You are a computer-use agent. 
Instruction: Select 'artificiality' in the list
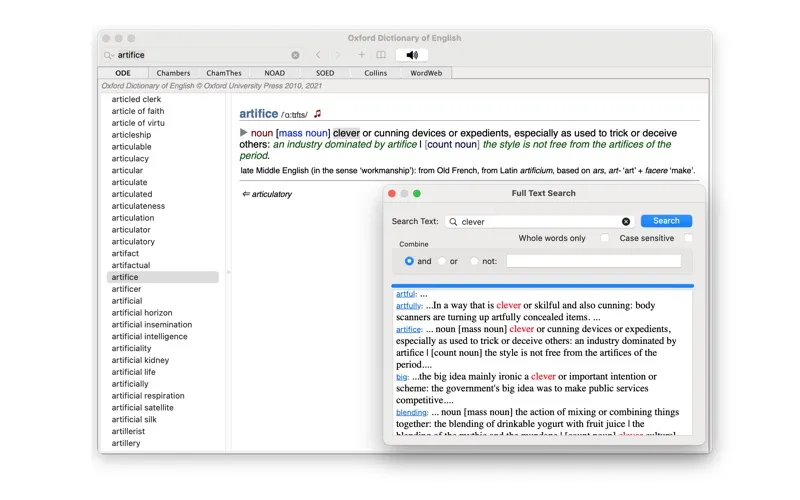[131, 348]
